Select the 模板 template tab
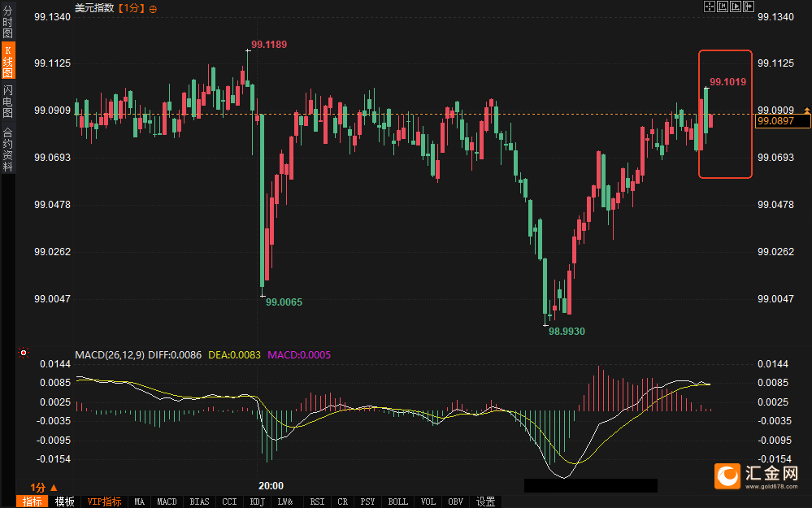 tap(64, 501)
